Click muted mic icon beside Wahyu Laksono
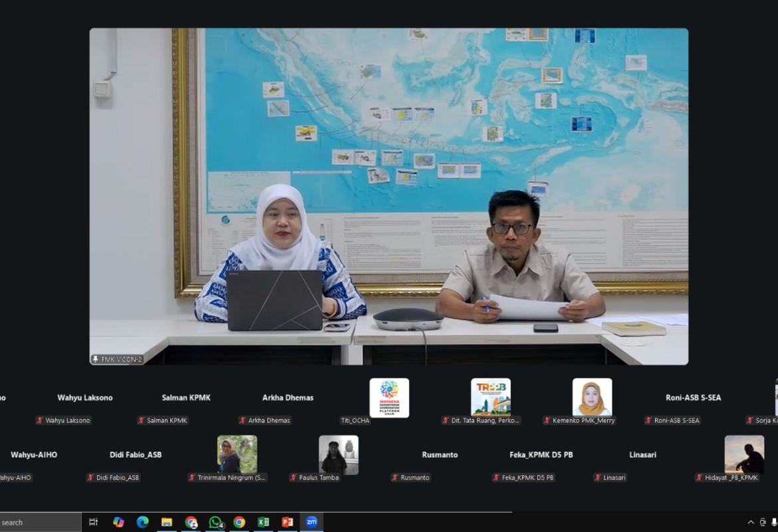 (x=40, y=420)
